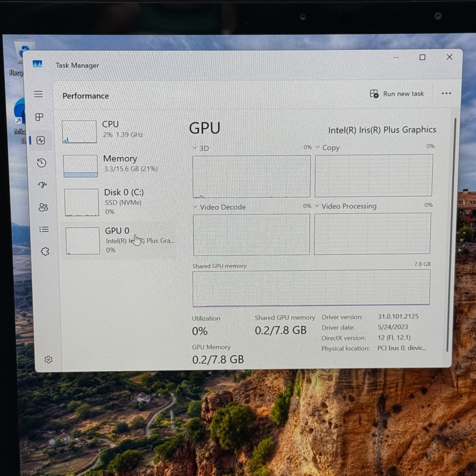Open Startup apps sidebar icon
Screen dimensions: 476x476
pyautogui.click(x=43, y=185)
